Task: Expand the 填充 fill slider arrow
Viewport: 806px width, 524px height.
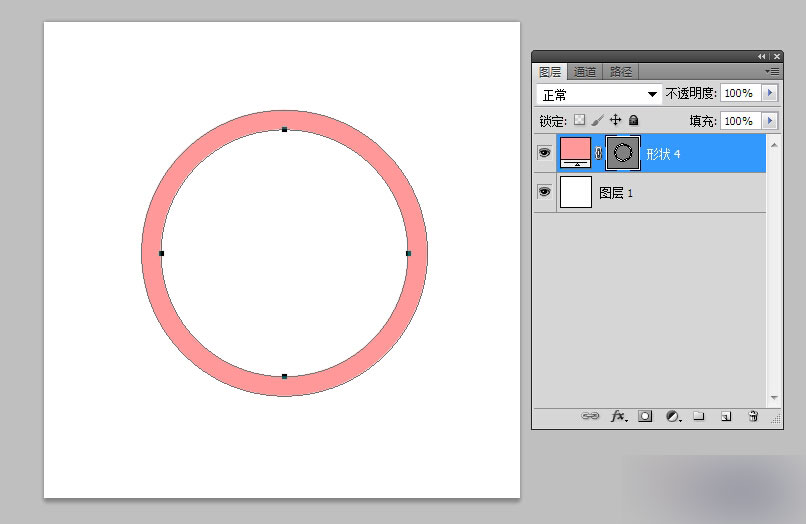Action: point(770,121)
